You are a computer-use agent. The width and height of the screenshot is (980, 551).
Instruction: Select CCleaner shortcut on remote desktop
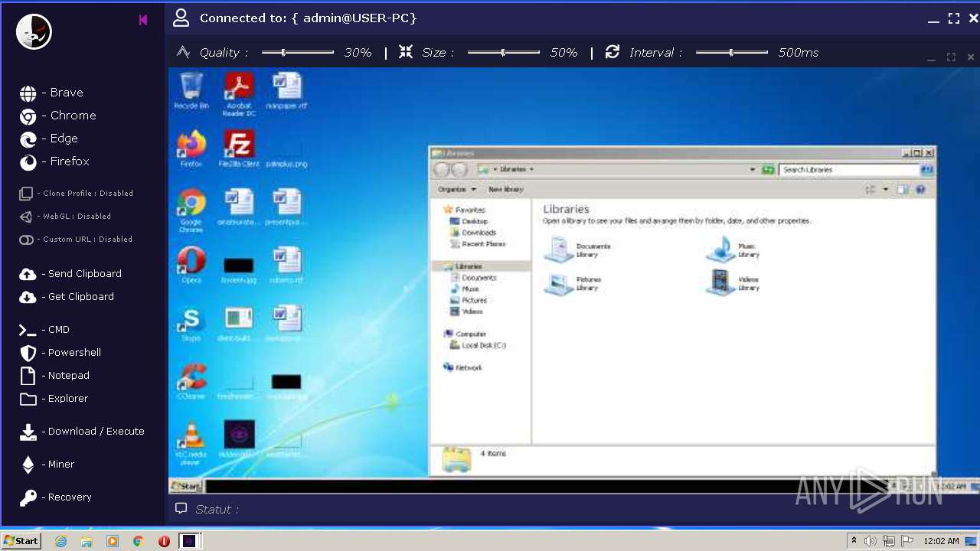(x=191, y=382)
